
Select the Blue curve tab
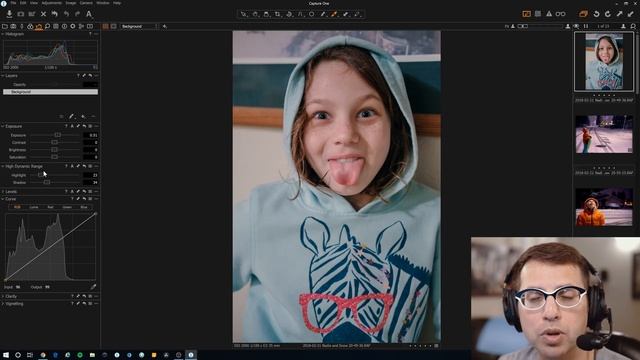[x=84, y=207]
